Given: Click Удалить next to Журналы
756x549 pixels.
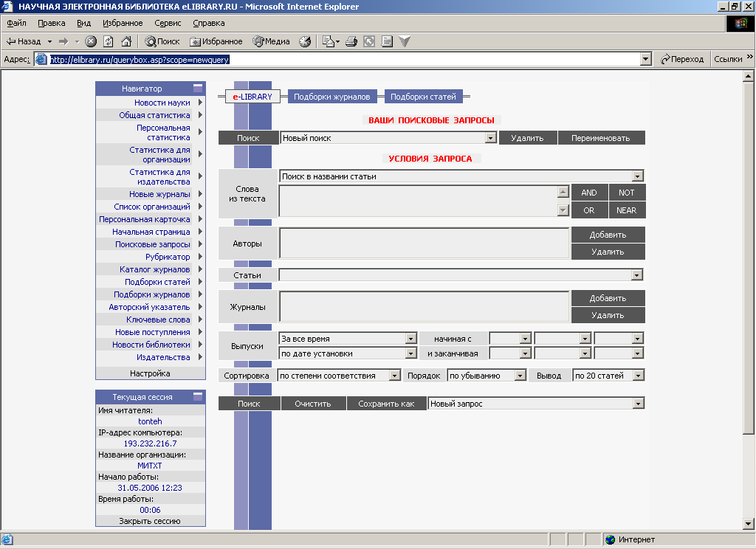Looking at the screenshot, I should point(608,315).
